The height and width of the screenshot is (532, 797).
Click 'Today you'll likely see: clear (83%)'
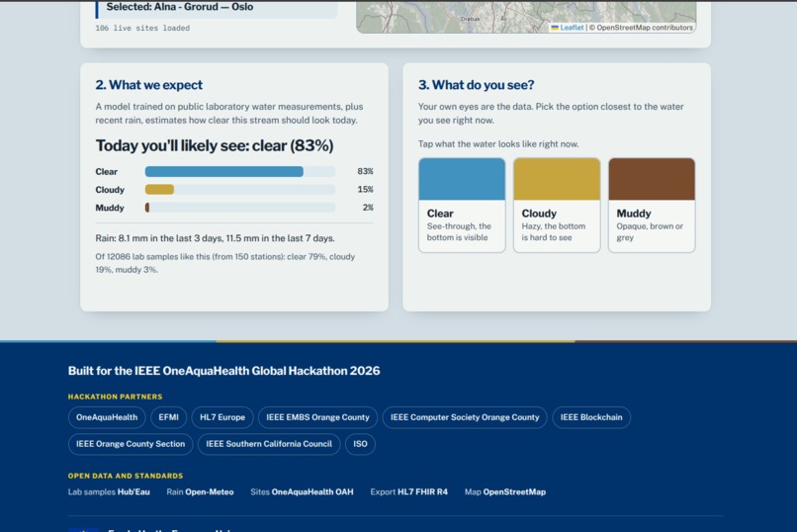coord(215,145)
